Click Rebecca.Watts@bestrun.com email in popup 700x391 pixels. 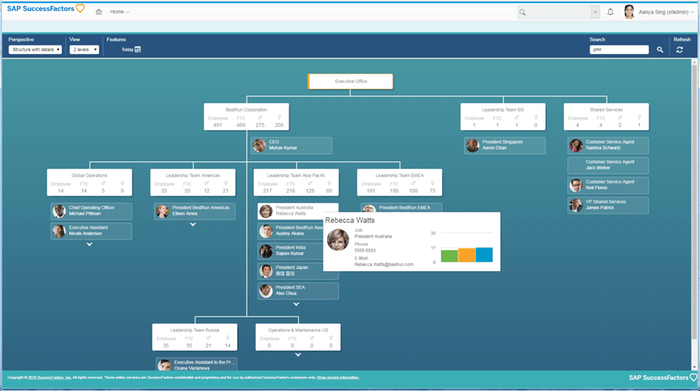tap(384, 264)
